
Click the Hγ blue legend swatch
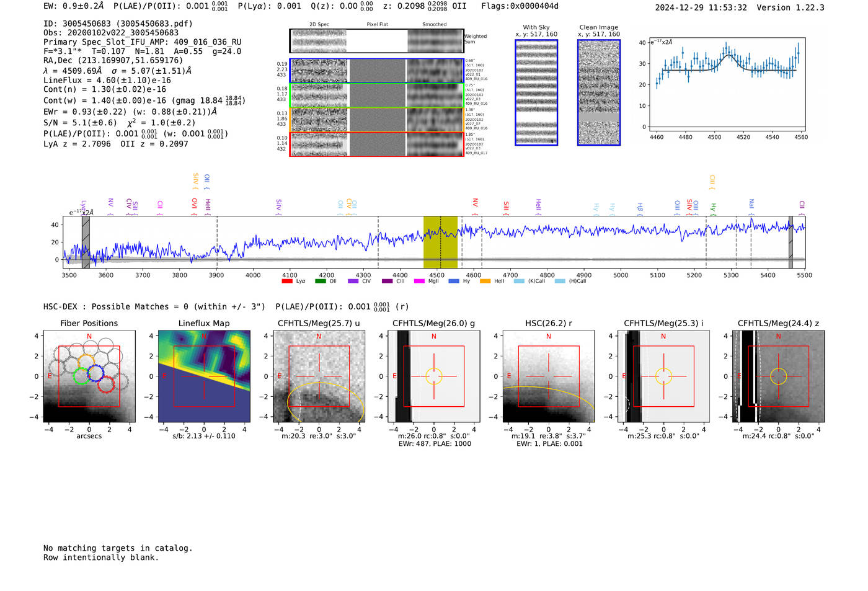(454, 282)
